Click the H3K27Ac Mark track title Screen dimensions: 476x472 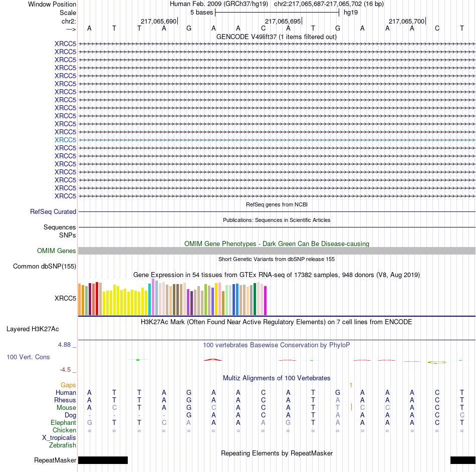pos(277,322)
